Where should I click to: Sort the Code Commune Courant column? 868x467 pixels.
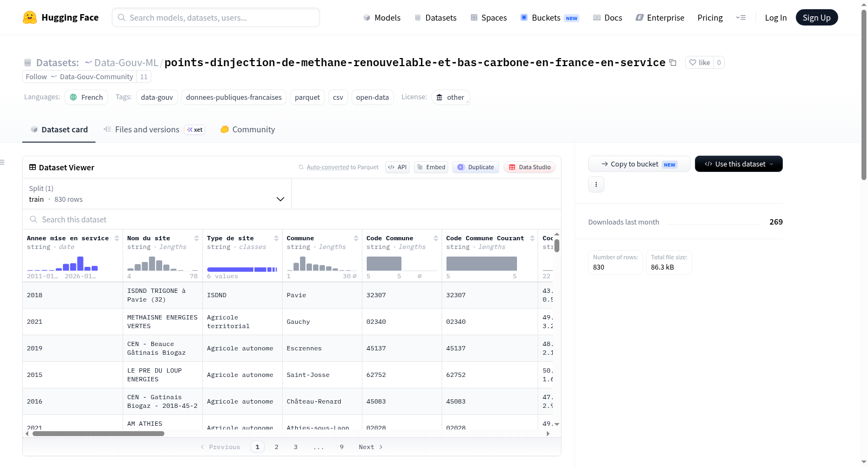[x=532, y=238]
